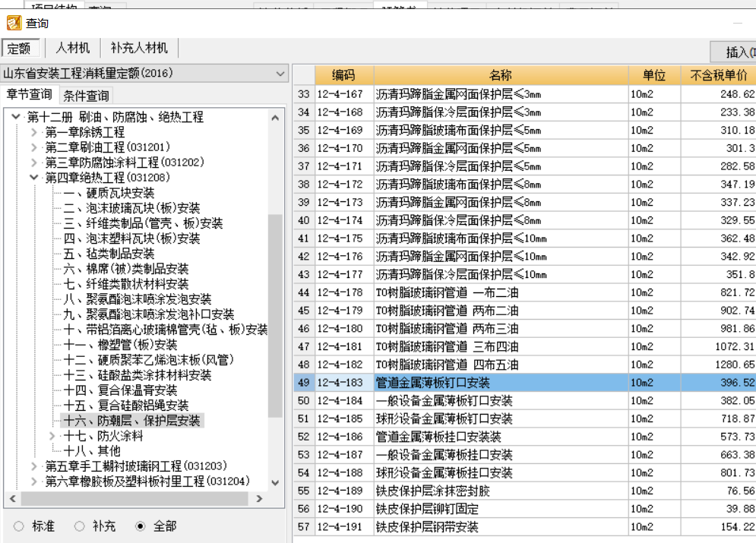Click tree scrollbar up arrow
756x543 pixels.
click(x=275, y=118)
